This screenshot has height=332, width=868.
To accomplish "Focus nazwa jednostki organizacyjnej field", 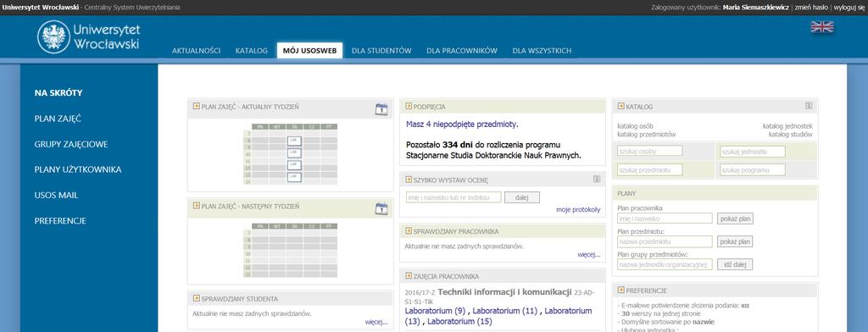I will click(x=665, y=264).
